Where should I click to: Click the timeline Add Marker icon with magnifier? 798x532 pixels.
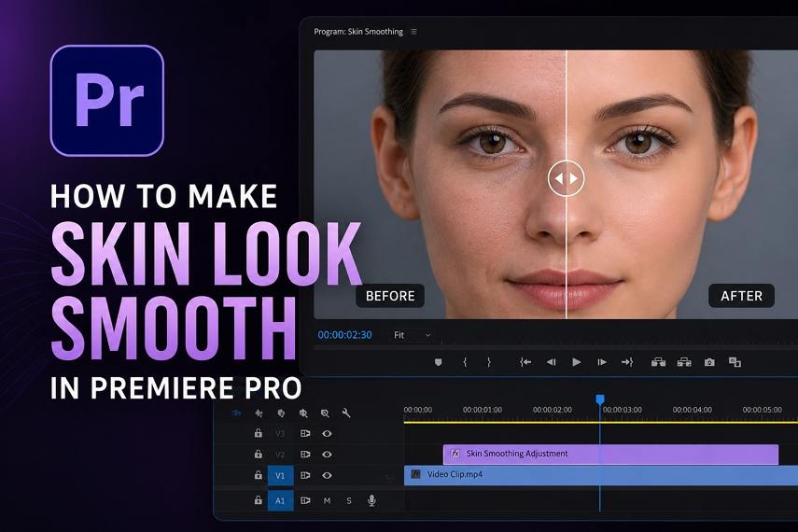click(303, 413)
